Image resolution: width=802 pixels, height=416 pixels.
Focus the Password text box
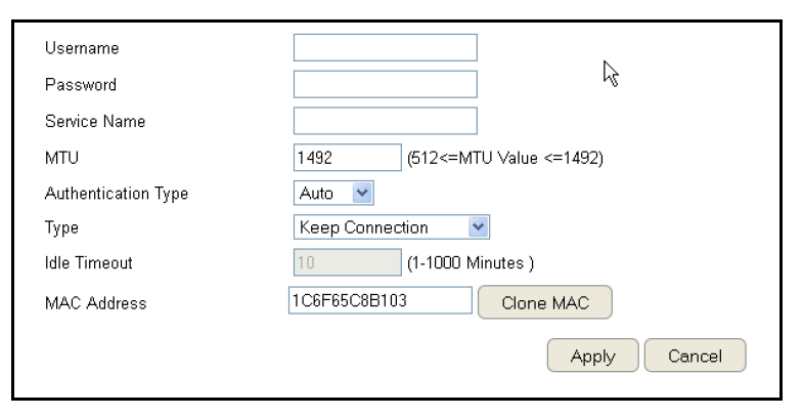coord(385,85)
